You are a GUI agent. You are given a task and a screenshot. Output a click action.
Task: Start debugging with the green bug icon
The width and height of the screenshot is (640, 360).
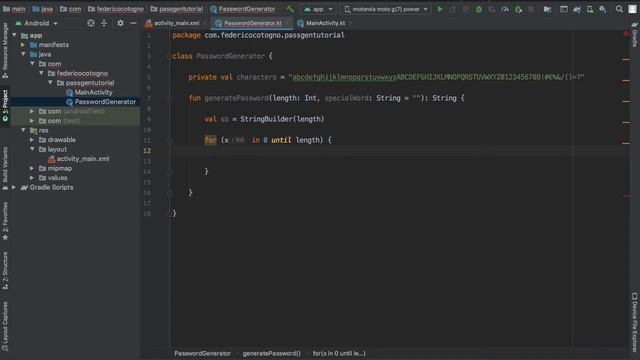click(x=479, y=9)
